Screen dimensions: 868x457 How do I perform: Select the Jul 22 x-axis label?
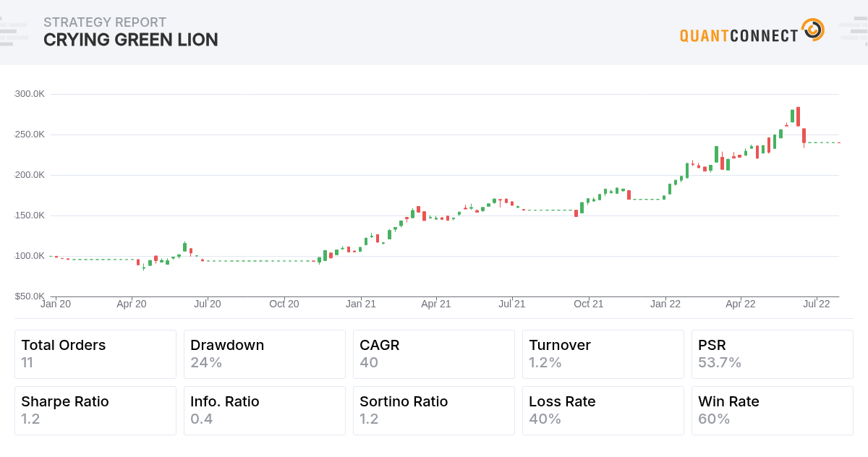pos(816,304)
